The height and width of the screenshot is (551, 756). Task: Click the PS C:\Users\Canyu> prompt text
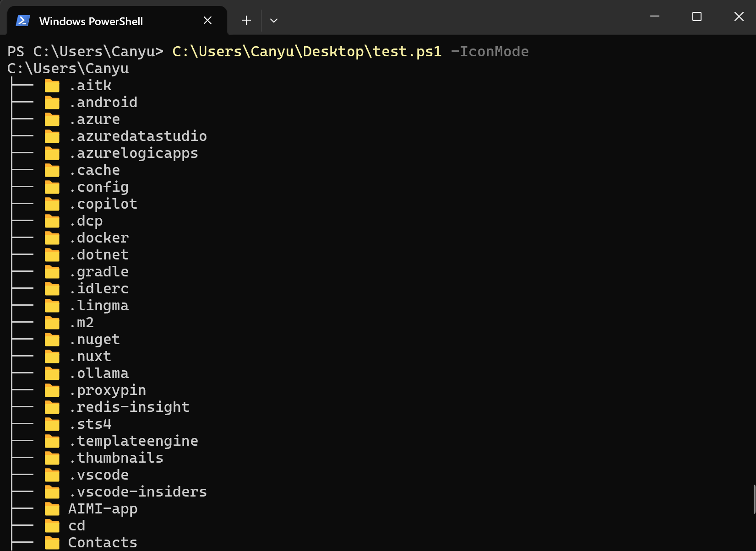click(86, 51)
